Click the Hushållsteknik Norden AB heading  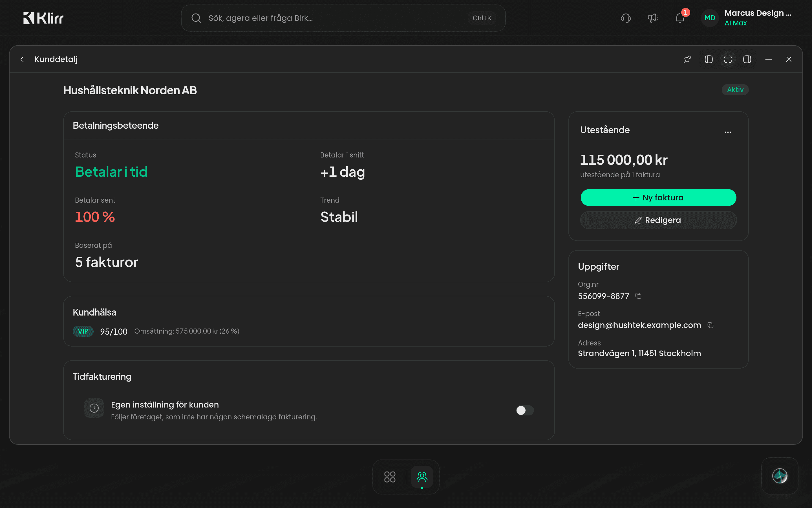click(130, 90)
